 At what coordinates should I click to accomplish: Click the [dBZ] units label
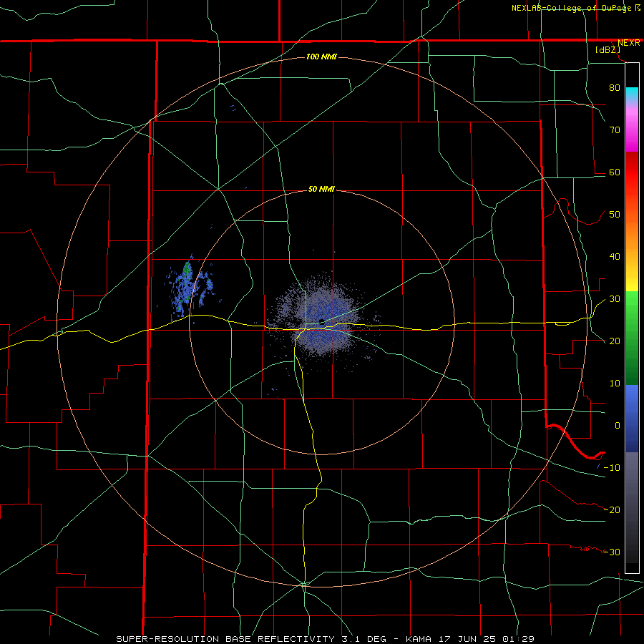(608, 50)
